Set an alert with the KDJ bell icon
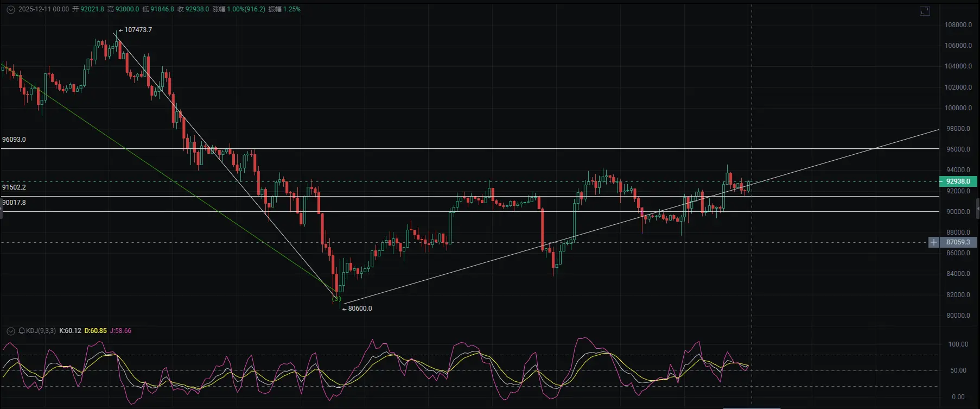 point(22,331)
